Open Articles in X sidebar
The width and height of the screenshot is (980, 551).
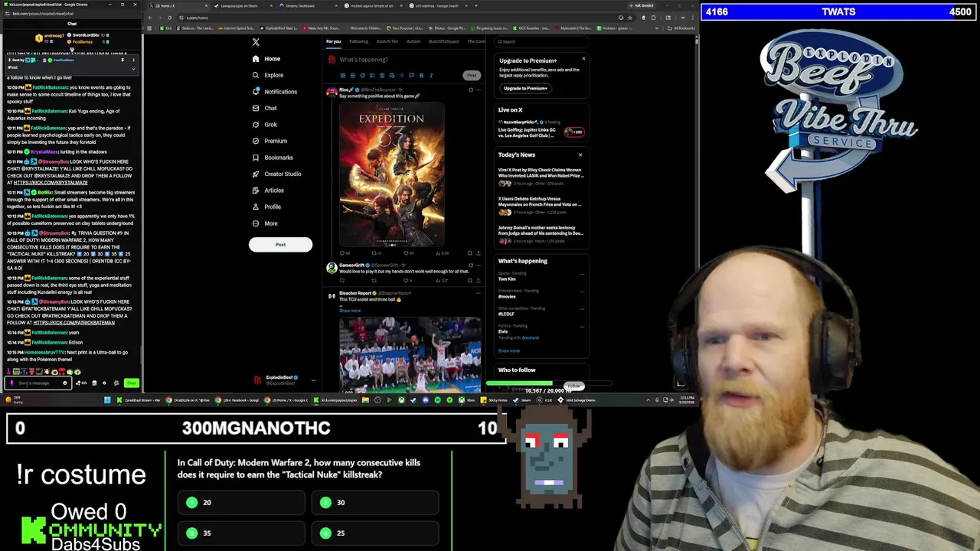tap(268, 191)
